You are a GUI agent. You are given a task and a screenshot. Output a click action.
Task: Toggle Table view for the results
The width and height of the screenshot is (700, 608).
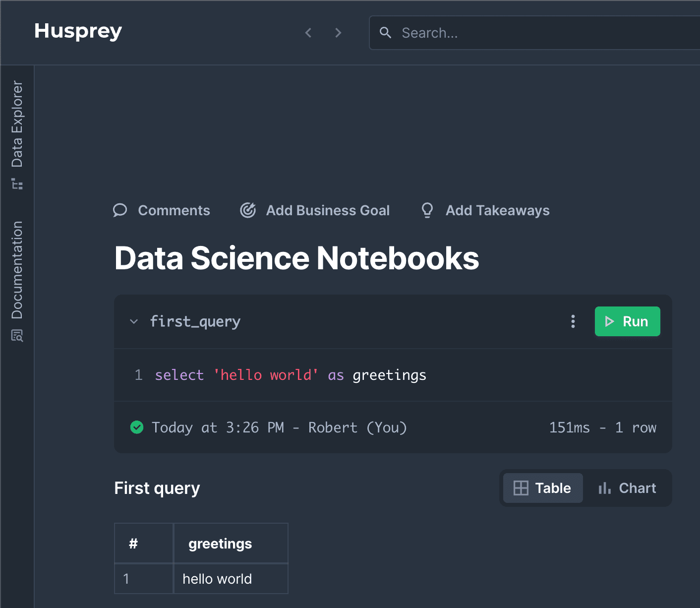pos(542,488)
